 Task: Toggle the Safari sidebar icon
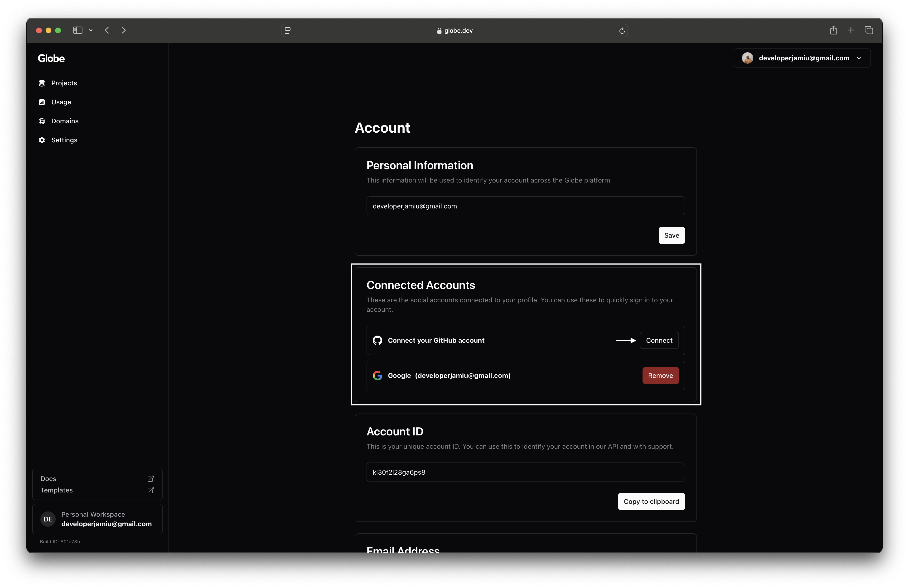click(x=77, y=30)
